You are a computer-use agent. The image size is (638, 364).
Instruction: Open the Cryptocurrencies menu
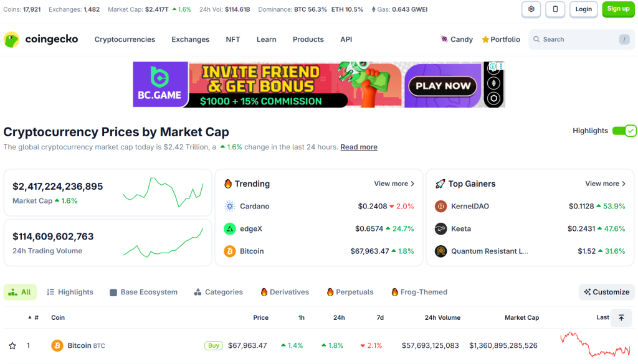click(x=125, y=39)
